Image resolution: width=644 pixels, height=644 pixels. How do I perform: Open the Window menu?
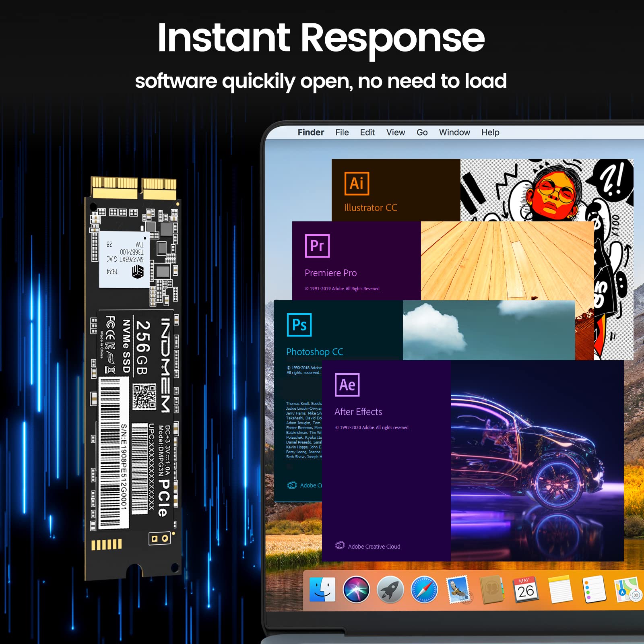454,132
